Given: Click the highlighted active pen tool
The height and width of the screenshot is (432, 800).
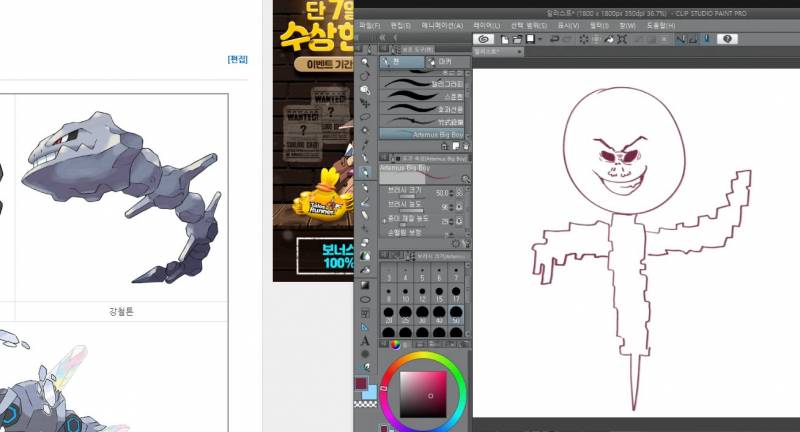Looking at the screenshot, I should coord(365,172).
